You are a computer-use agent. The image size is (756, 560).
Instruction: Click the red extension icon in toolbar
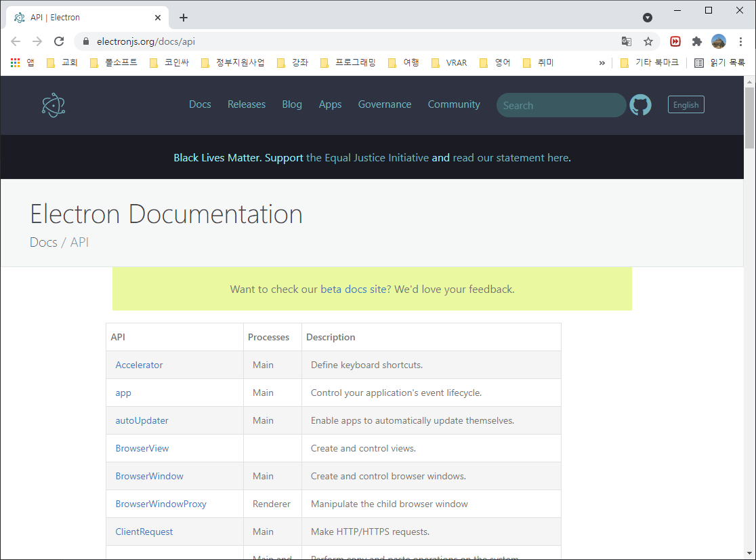pyautogui.click(x=675, y=41)
